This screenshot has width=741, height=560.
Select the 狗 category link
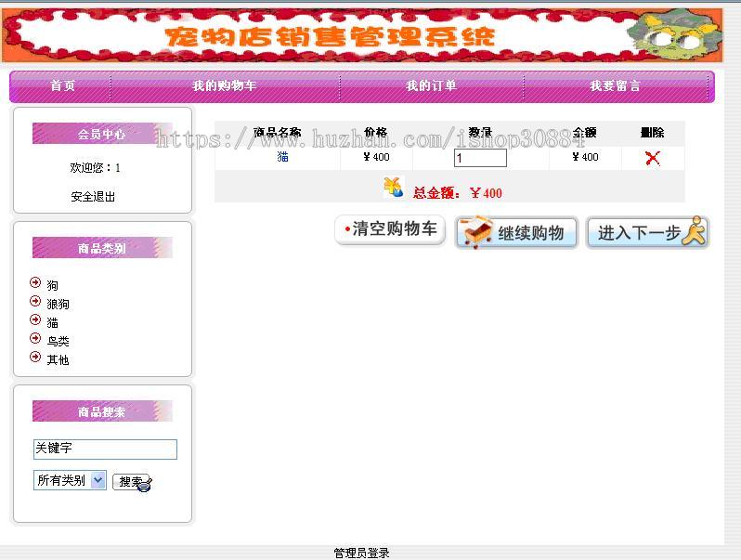pyautogui.click(x=52, y=285)
